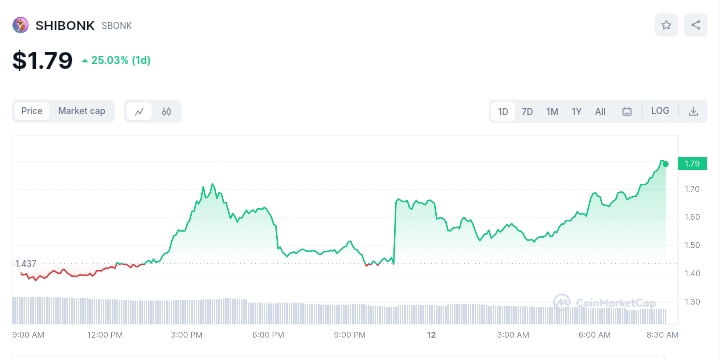Select the 7D time range

[527, 112]
